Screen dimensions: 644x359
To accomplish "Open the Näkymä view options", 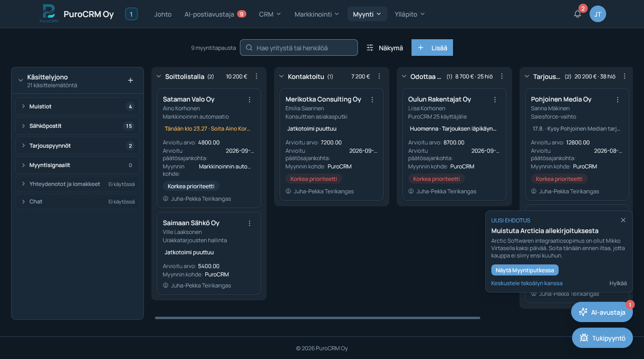I will (385, 48).
